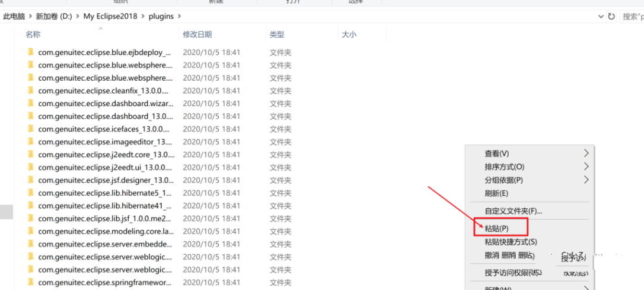The image size is (644, 290).
Task: Select folder name com.genuitec.eclipse.springframewor
Action: tap(104, 282)
